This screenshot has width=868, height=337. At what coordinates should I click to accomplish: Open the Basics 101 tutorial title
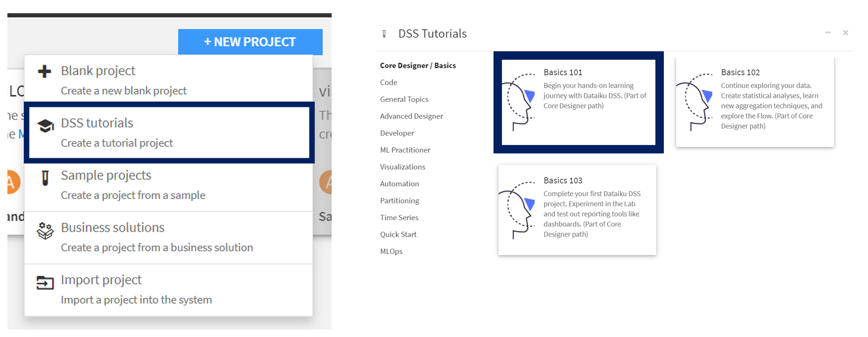pyautogui.click(x=563, y=72)
